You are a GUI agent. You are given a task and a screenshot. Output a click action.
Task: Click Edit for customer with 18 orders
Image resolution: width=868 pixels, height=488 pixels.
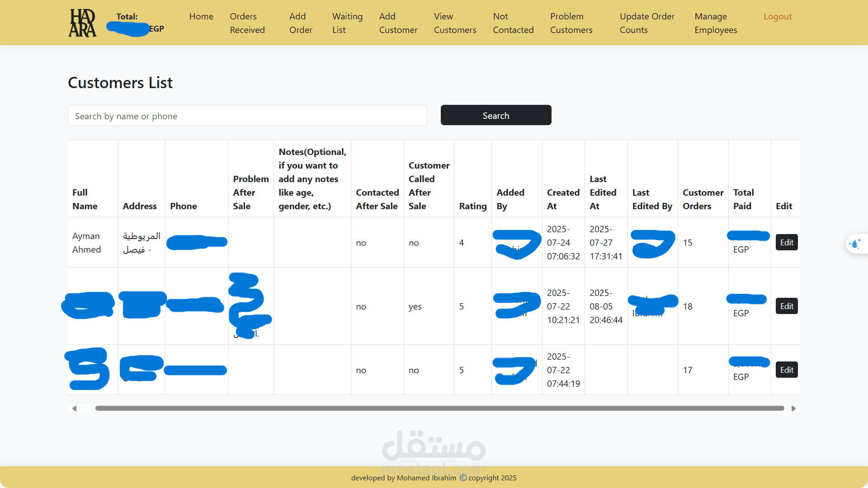click(x=787, y=306)
